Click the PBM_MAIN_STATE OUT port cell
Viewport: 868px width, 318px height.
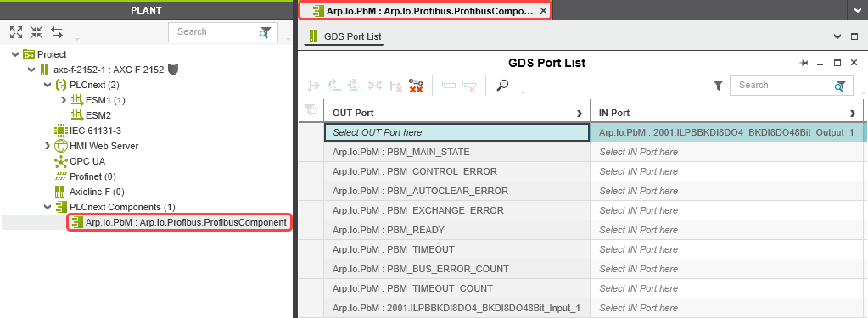coord(456,152)
